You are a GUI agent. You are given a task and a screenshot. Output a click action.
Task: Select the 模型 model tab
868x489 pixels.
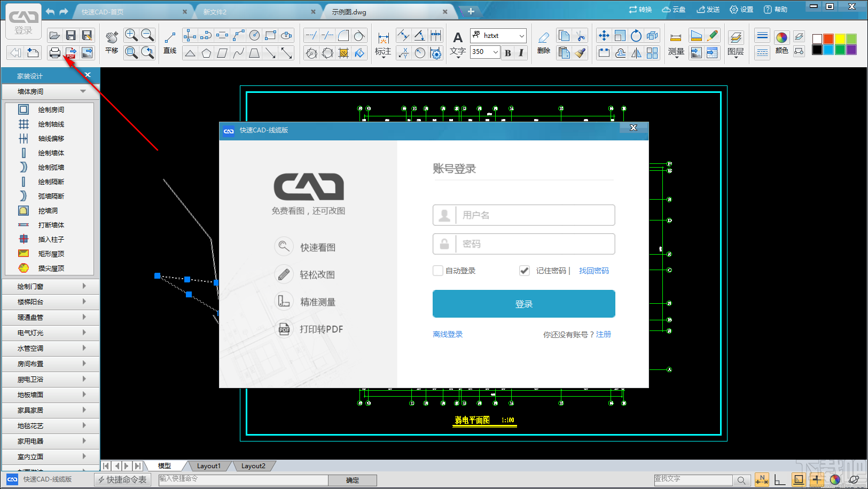point(165,466)
